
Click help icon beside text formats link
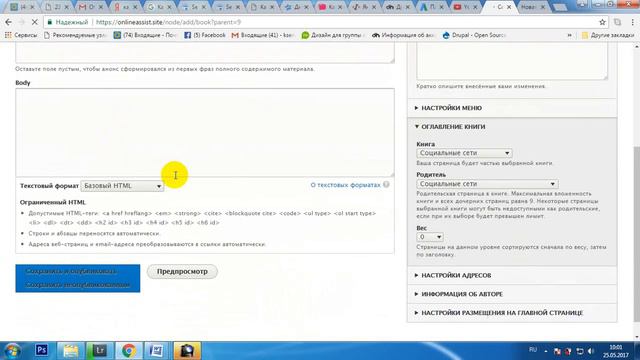[386, 184]
